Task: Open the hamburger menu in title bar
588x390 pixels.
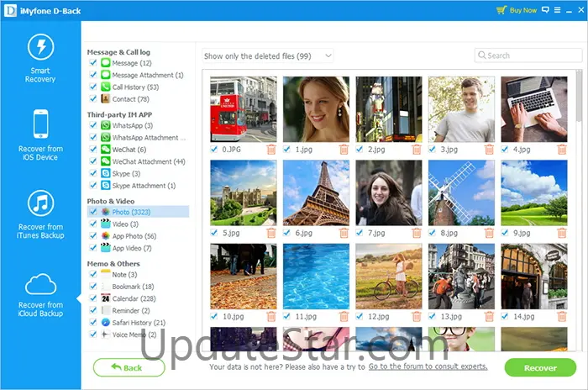Action: [x=558, y=10]
